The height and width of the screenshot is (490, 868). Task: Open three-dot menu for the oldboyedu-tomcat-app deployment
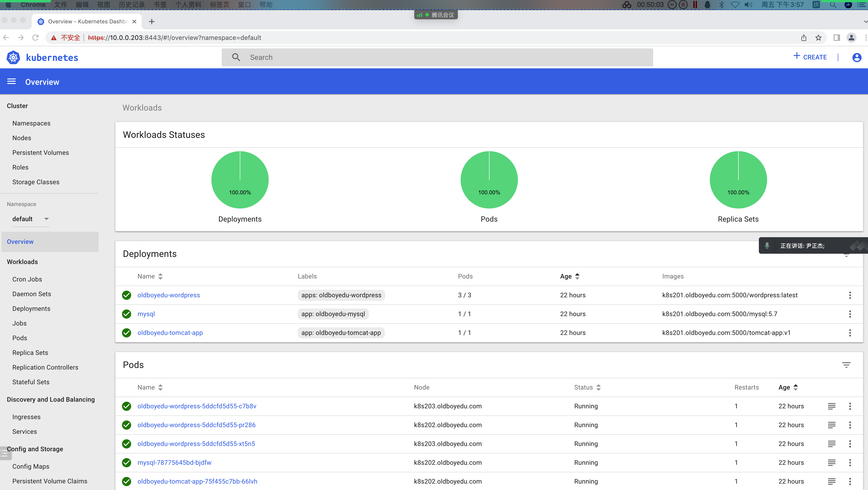pyautogui.click(x=850, y=333)
